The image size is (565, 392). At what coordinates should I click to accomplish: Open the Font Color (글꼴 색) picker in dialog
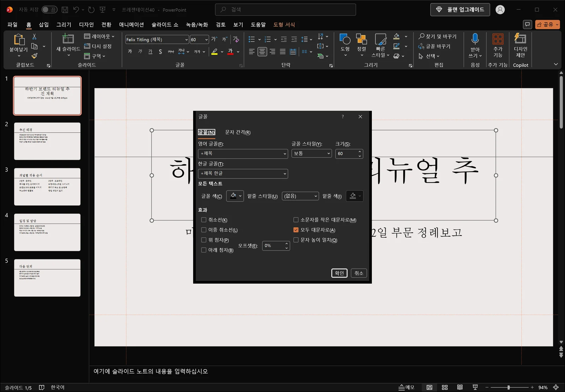click(235, 196)
